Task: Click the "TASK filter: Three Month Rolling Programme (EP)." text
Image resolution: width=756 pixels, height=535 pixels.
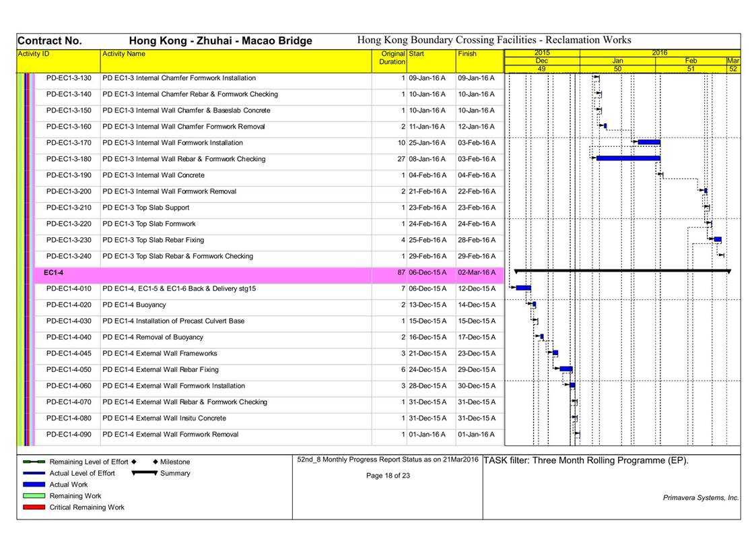Action: tap(586, 460)
